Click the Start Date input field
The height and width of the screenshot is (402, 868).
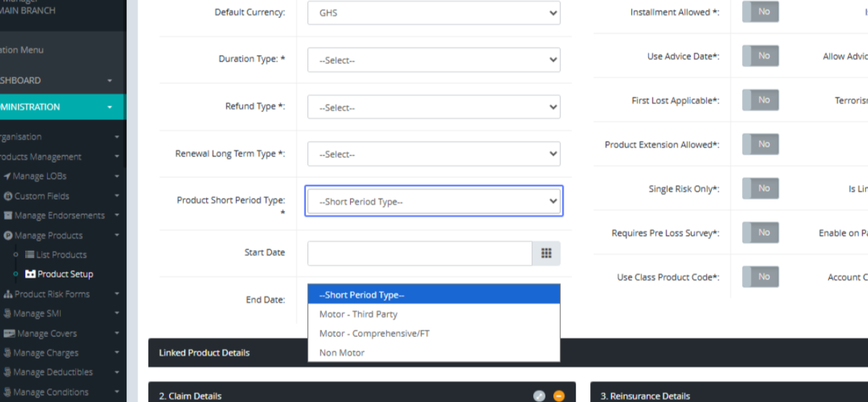coord(420,253)
